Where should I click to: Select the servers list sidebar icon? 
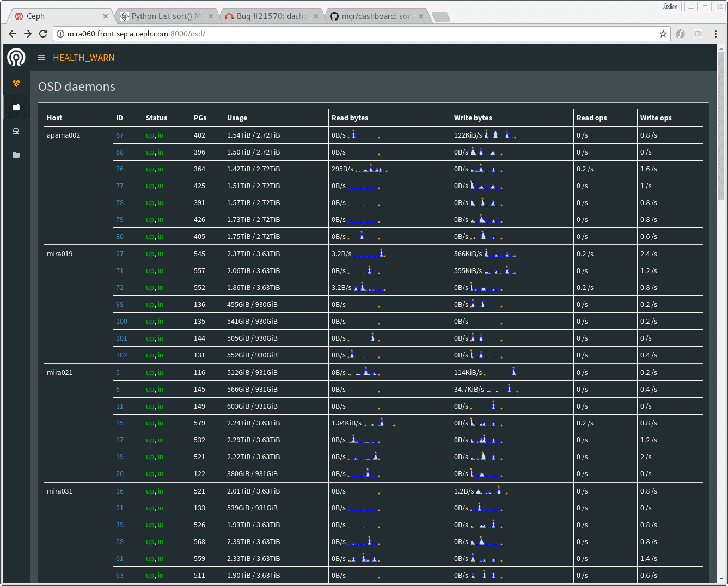(x=16, y=107)
